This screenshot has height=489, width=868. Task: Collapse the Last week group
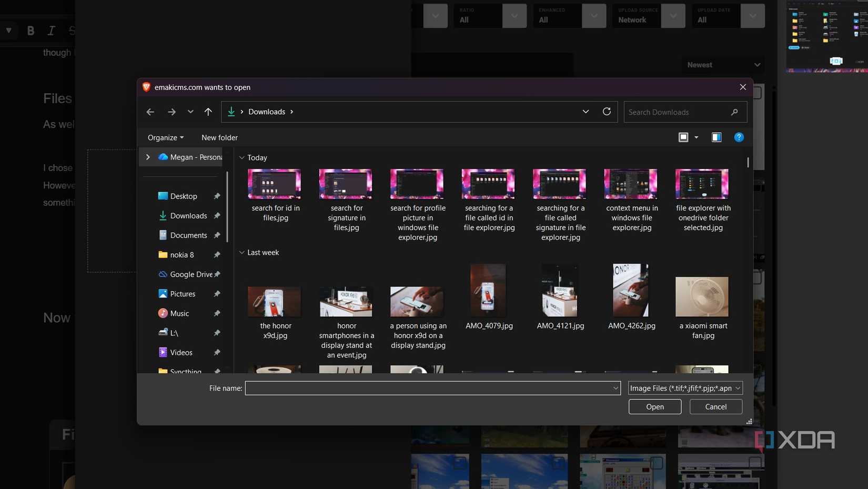[242, 252]
